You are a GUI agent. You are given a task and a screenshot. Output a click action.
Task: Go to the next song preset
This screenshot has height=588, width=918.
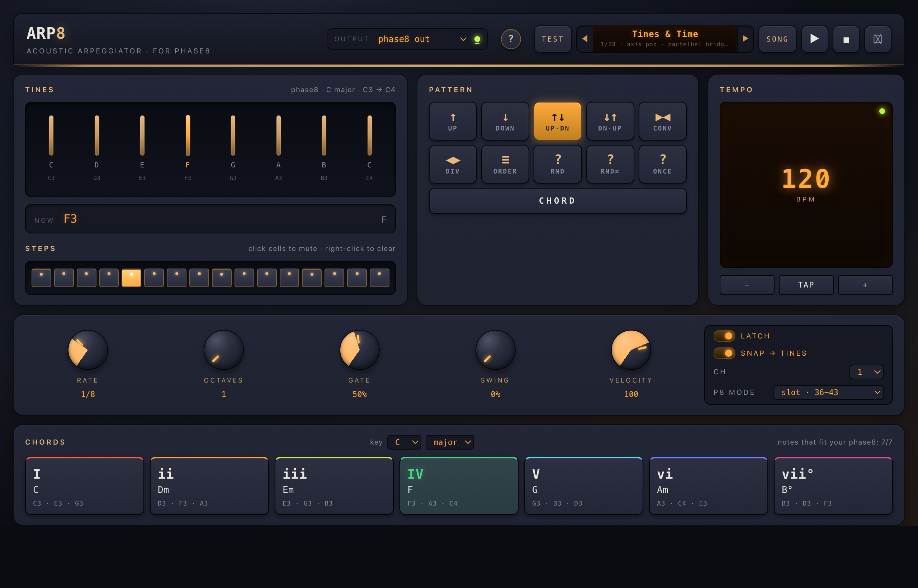745,39
